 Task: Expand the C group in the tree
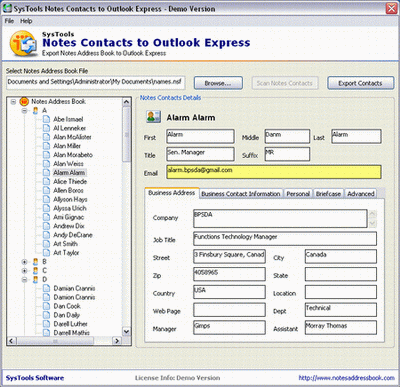24,270
